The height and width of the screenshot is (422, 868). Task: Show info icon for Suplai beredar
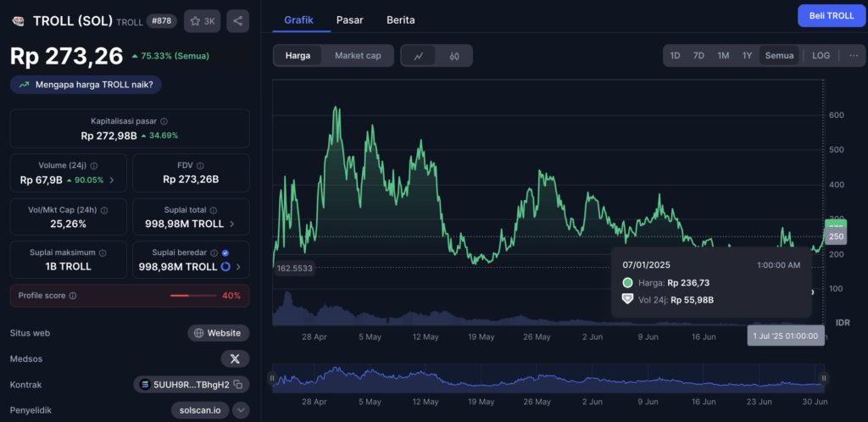[x=214, y=253]
